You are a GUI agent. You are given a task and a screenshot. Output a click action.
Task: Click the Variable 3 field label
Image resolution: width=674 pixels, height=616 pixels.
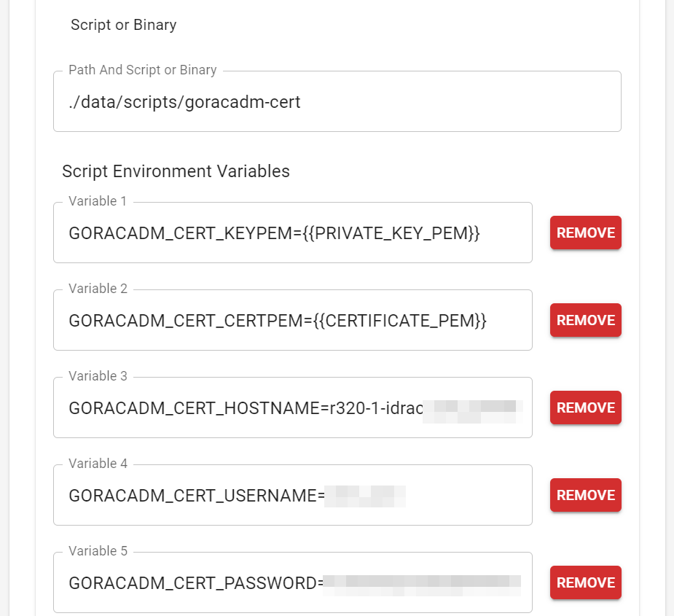[x=98, y=375]
